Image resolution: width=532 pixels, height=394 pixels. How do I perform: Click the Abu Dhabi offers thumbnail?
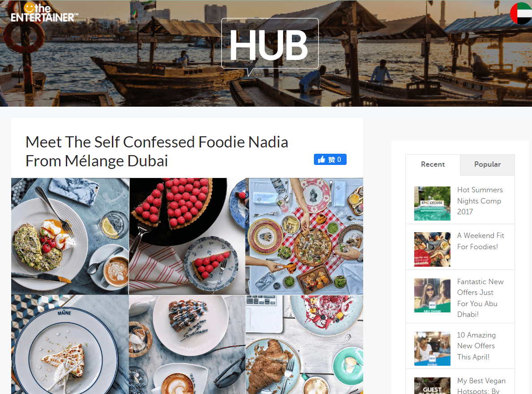click(x=432, y=295)
